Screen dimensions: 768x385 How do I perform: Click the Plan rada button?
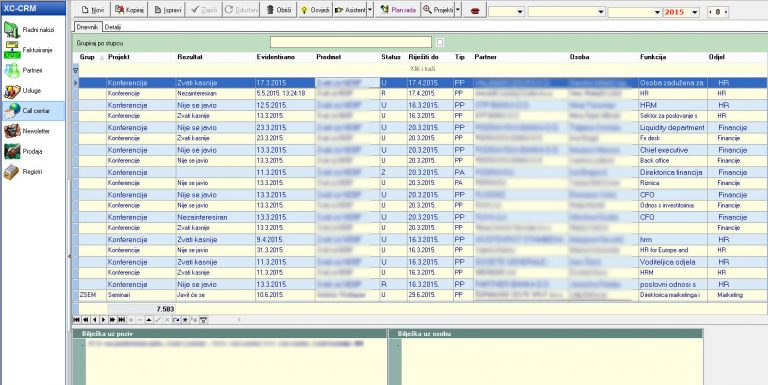[398, 10]
